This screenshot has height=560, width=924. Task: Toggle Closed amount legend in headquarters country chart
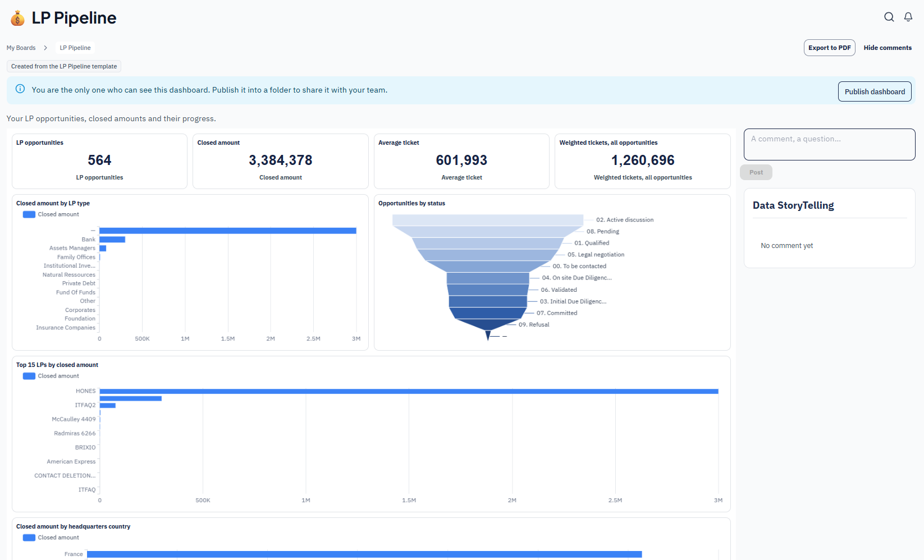click(x=51, y=538)
